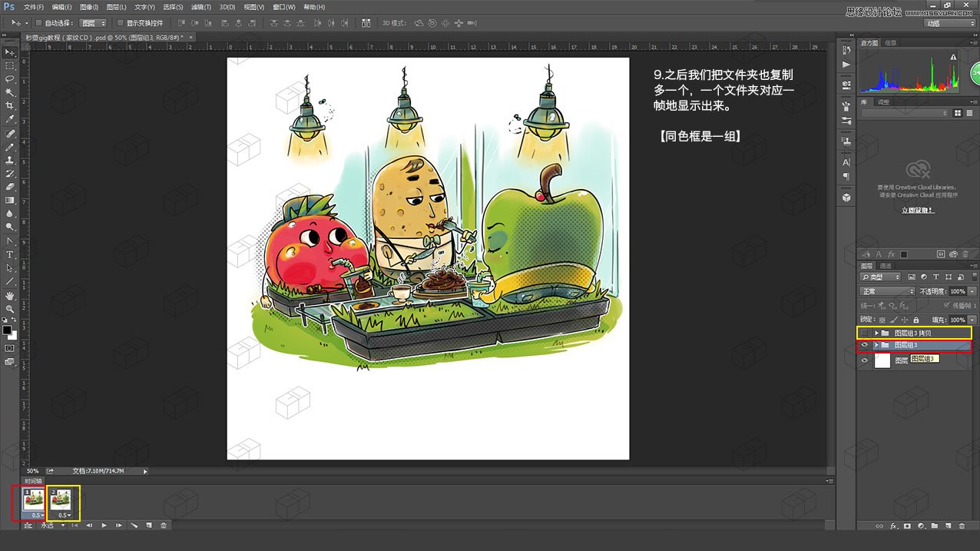The image size is (980, 551).
Task: Click the trash icon to delete the frame
Action: pos(164,525)
